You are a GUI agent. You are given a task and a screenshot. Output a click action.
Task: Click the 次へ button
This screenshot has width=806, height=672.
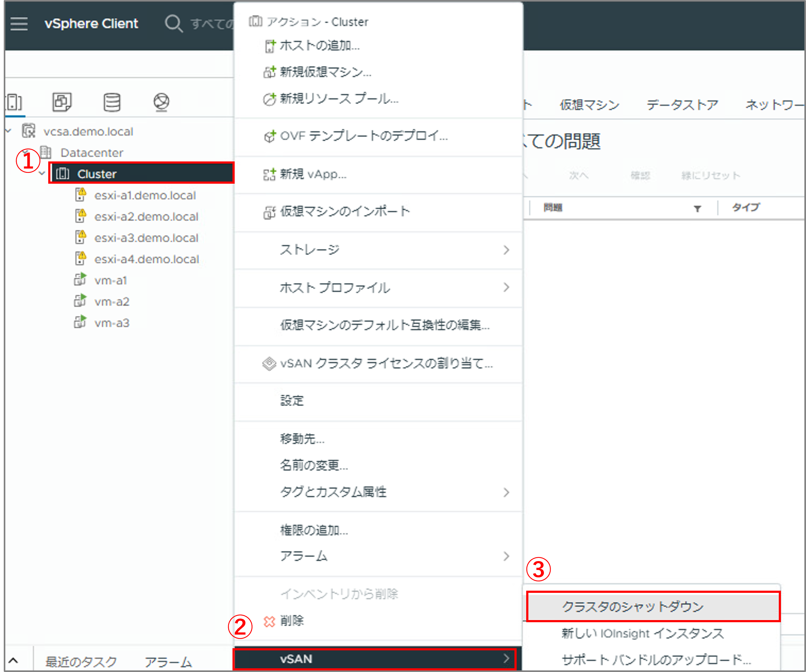[578, 175]
